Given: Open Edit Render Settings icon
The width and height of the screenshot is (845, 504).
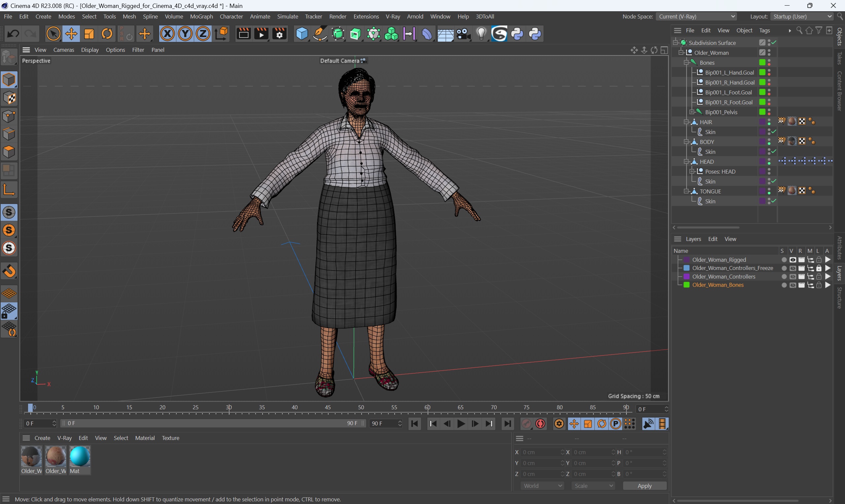Looking at the screenshot, I should (x=279, y=34).
